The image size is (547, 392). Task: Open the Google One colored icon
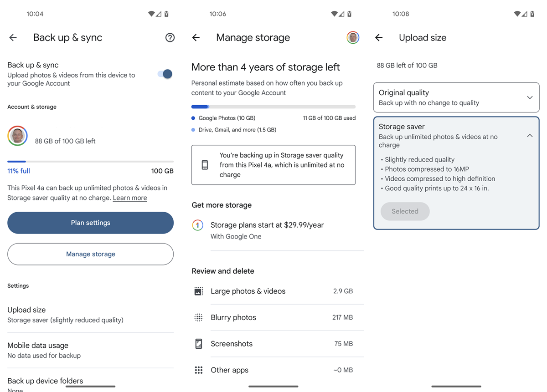197,225
